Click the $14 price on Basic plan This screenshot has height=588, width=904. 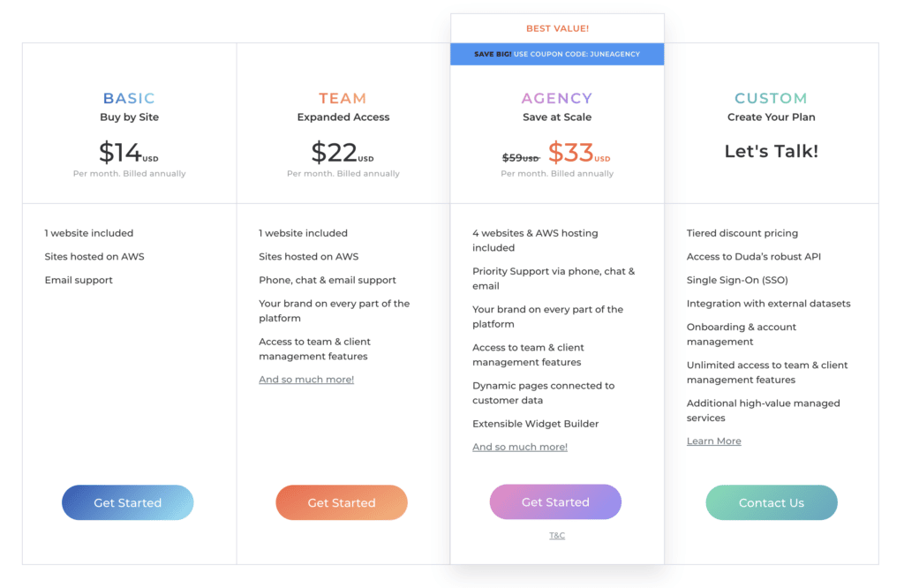(121, 153)
